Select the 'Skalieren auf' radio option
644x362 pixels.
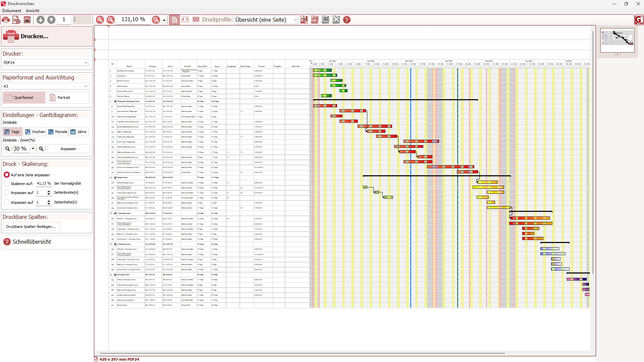click(x=7, y=184)
